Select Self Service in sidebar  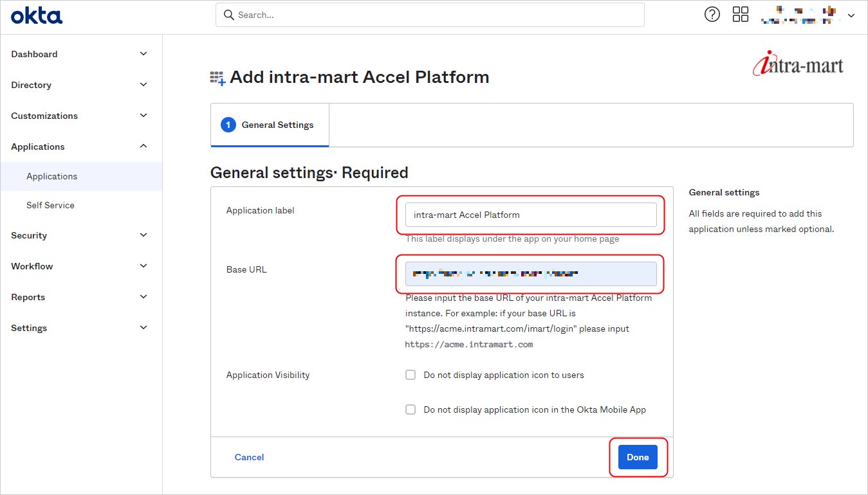50,205
